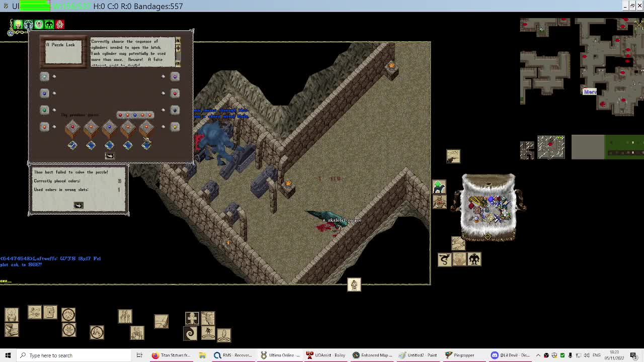Choose the purple cylinder on right column
644x362 pixels.
coord(175,76)
